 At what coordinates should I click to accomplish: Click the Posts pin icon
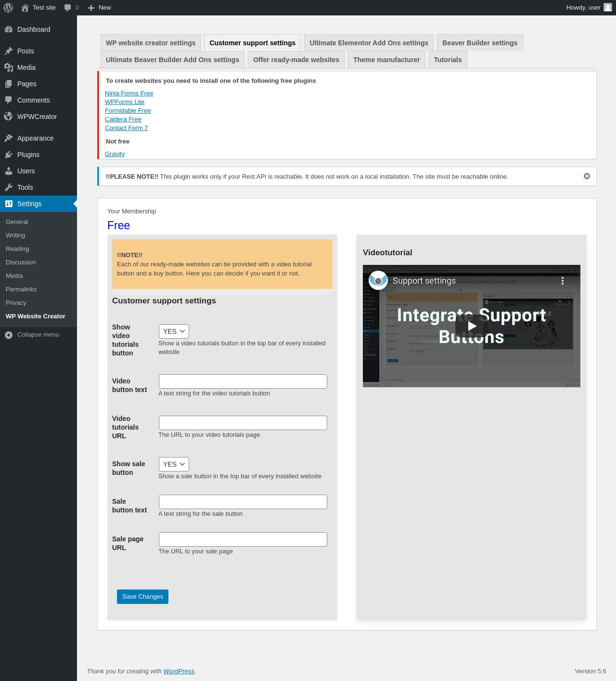9,51
